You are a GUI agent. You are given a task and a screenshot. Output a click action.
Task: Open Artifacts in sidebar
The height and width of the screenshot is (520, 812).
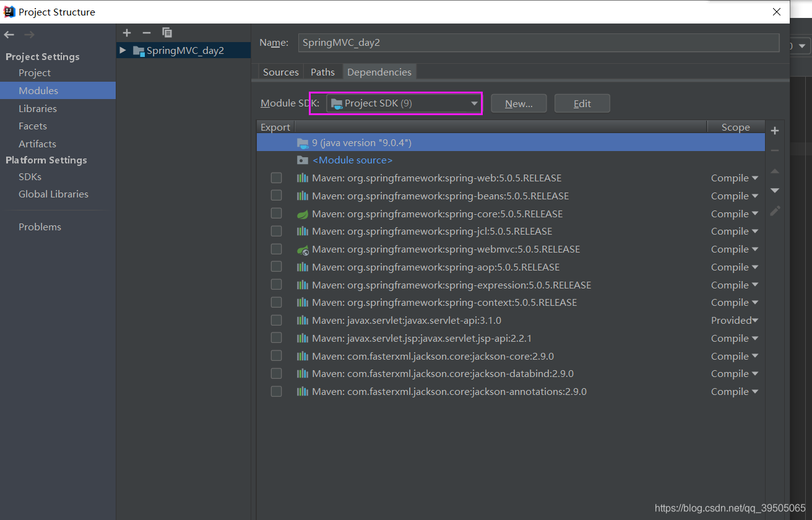pos(37,144)
